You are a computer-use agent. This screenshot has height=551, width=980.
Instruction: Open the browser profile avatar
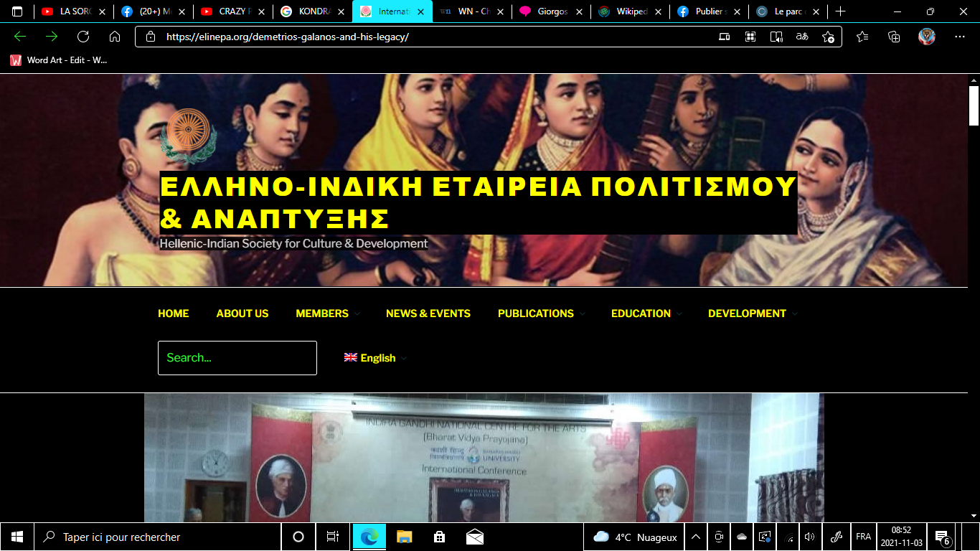point(927,37)
